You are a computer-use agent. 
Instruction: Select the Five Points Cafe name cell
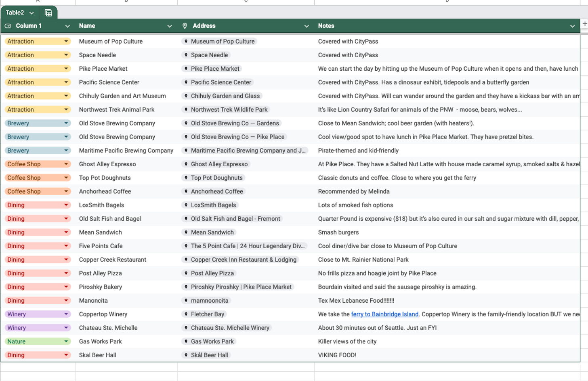126,246
